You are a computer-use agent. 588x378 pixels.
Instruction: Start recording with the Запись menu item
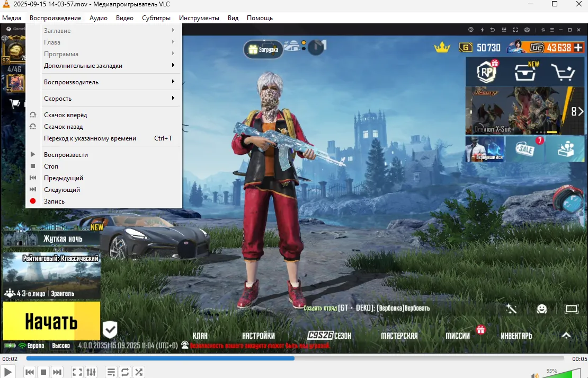(x=54, y=201)
